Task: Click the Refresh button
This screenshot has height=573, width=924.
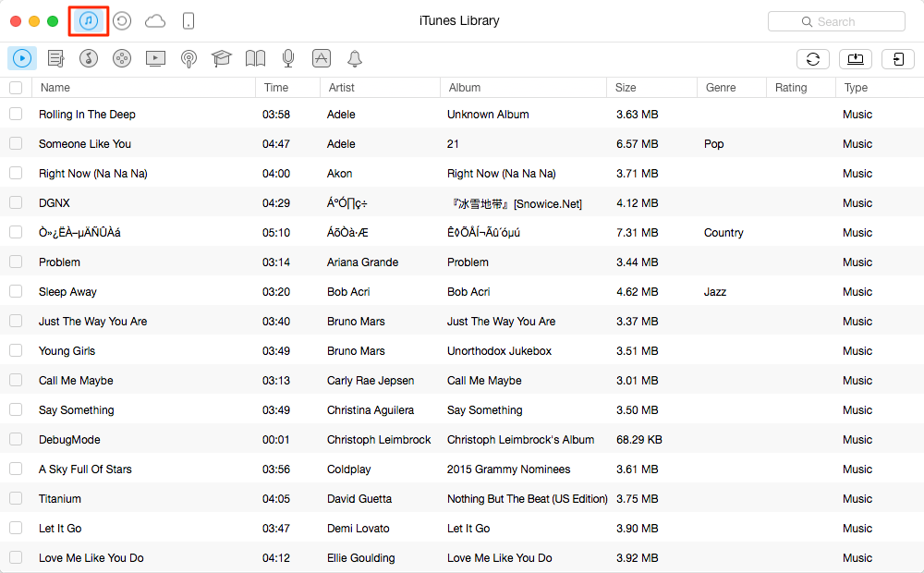Action: (x=813, y=59)
